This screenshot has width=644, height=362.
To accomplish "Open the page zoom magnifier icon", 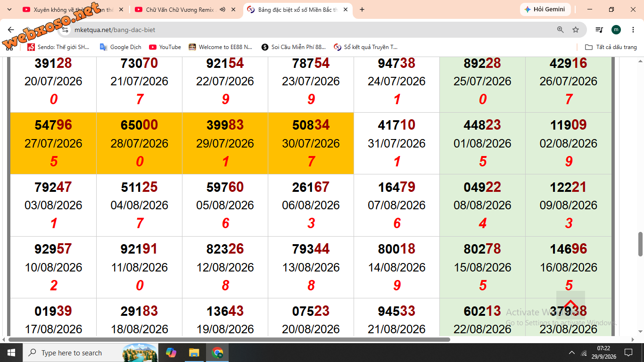I will pos(561,30).
